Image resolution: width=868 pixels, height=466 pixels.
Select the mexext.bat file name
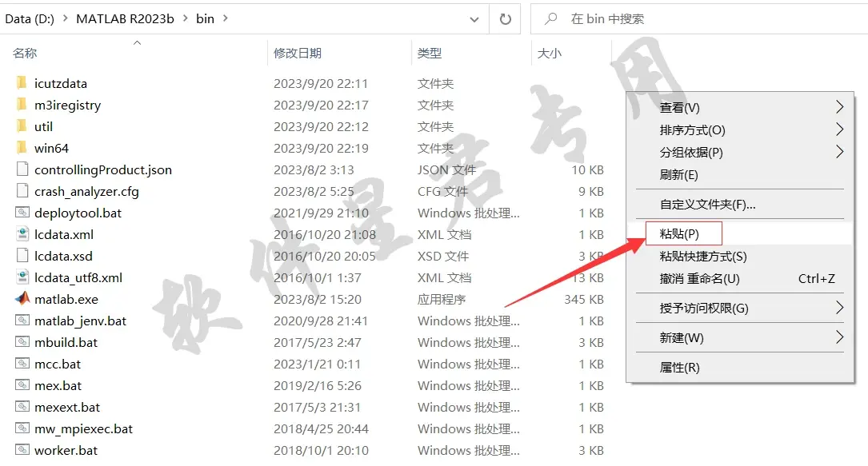pyautogui.click(x=67, y=408)
